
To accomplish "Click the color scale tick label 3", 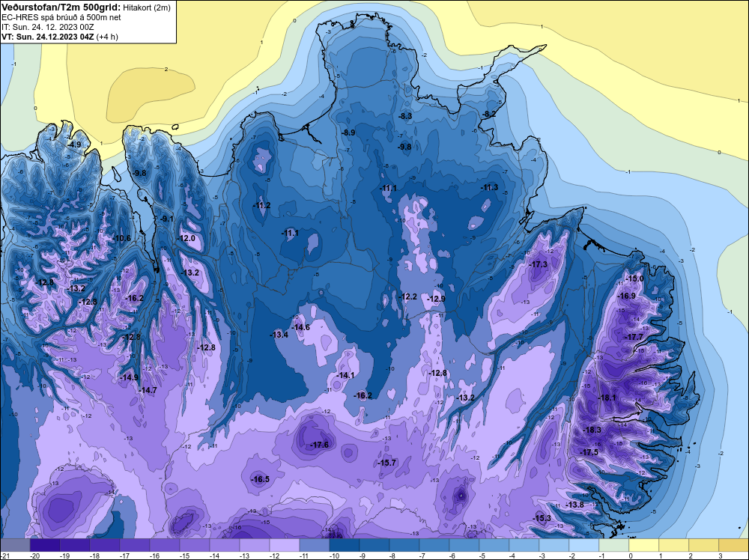I will (x=721, y=556).
